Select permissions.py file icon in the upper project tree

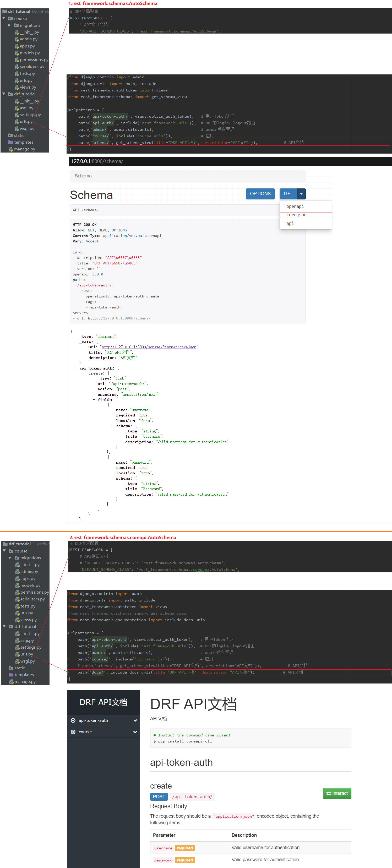pos(17,60)
